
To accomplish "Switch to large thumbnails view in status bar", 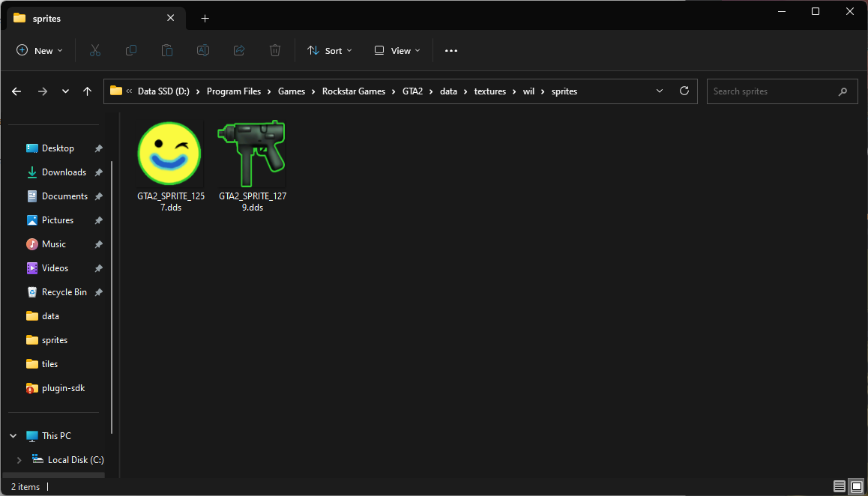I will [x=857, y=486].
